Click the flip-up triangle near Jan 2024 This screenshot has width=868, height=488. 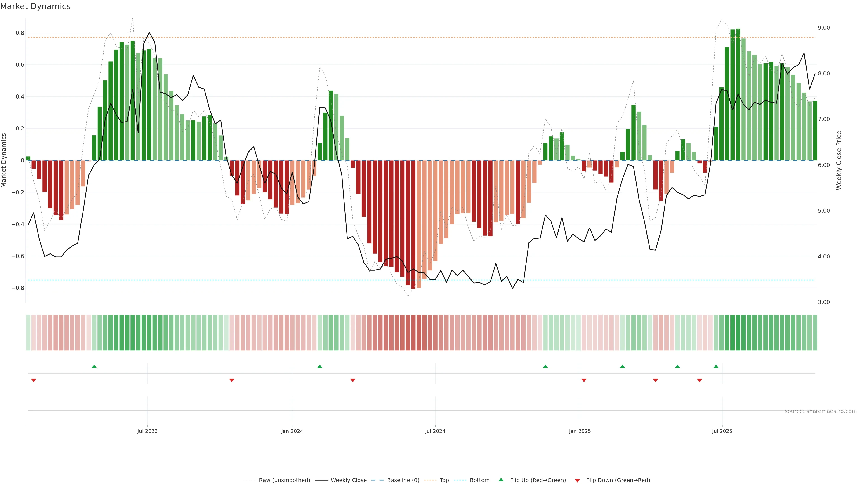pyautogui.click(x=320, y=366)
